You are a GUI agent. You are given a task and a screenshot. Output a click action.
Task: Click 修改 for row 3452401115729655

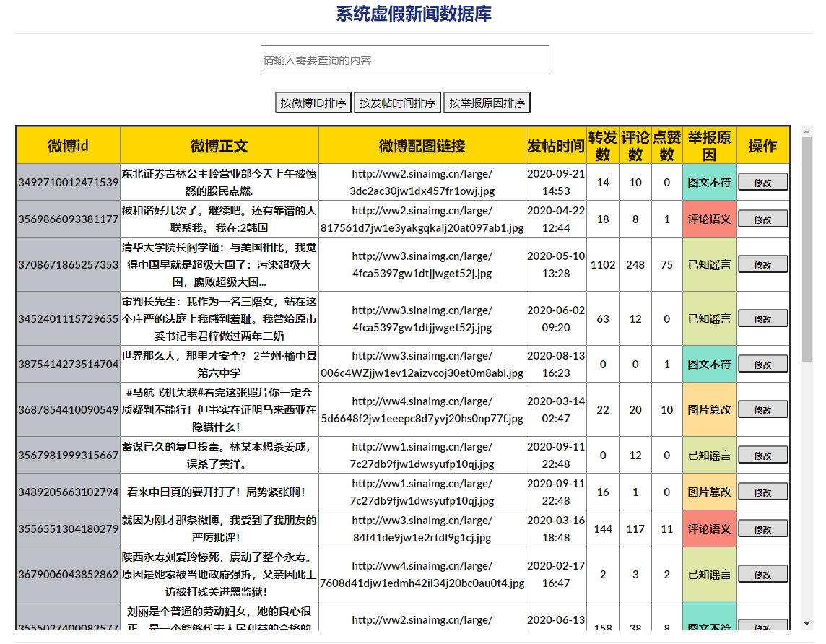(762, 318)
